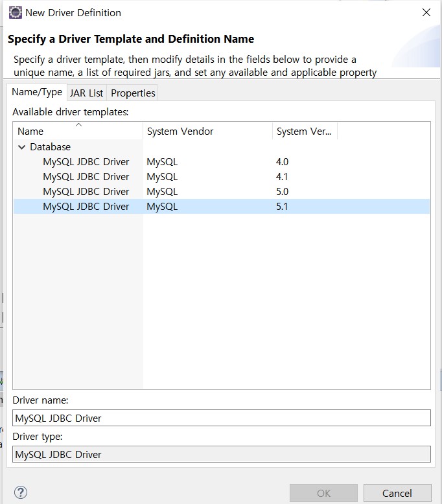The width and height of the screenshot is (442, 504).
Task: Click the MySQL vendor cell for version 5.1
Action: pyautogui.click(x=162, y=207)
